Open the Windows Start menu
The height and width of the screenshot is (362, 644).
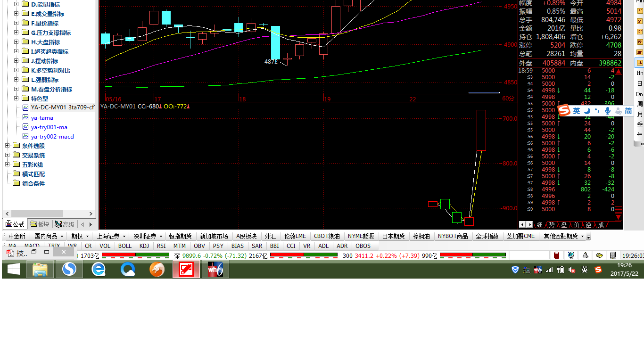pyautogui.click(x=13, y=270)
